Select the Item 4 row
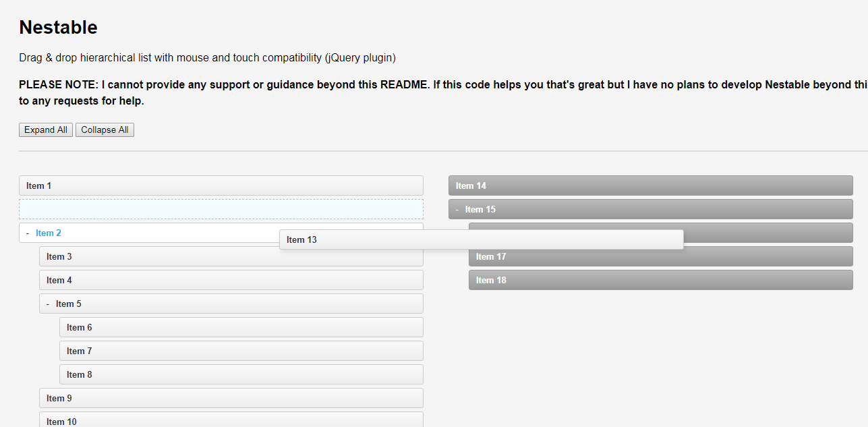 [231, 280]
